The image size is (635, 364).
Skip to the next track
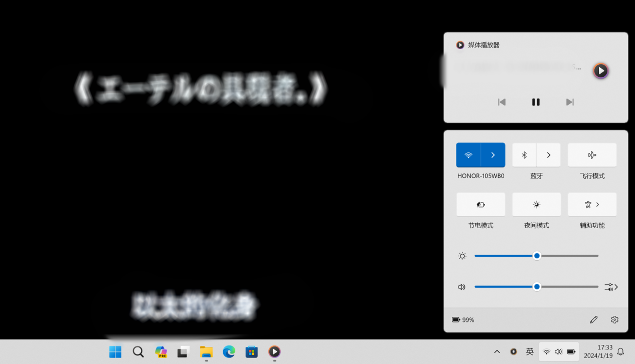(x=570, y=102)
